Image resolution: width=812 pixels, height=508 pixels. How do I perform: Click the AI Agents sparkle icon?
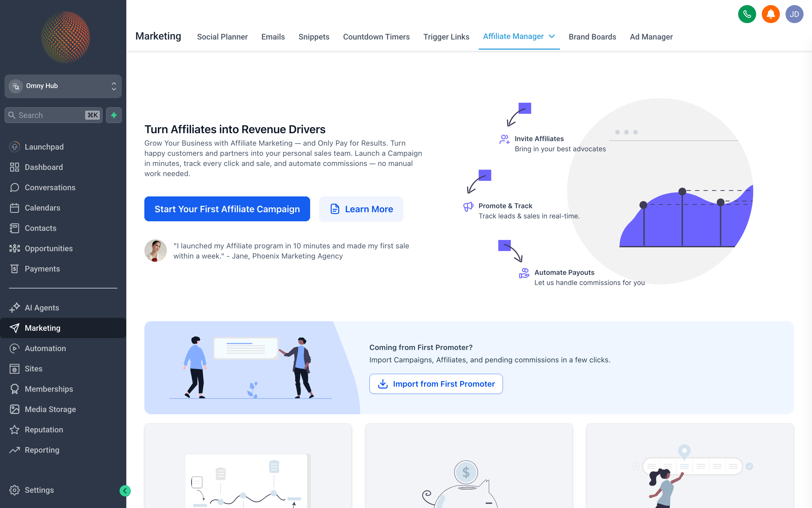pos(14,308)
